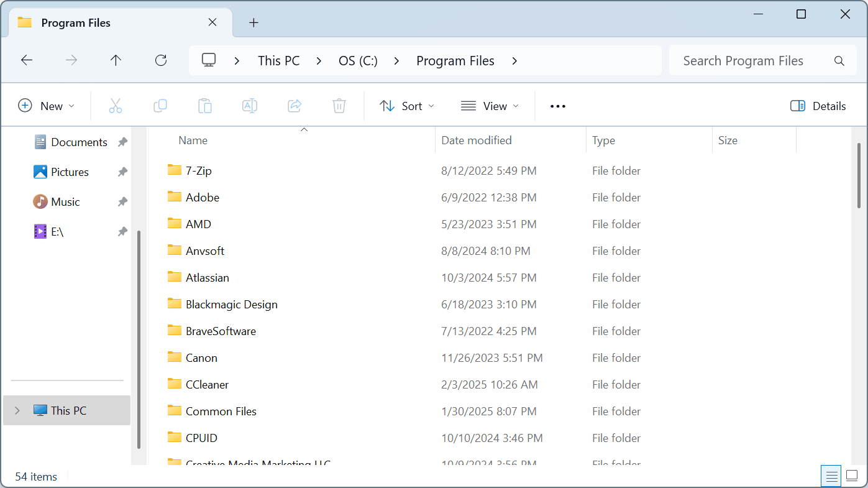Expand chevron after OS (C:) in path

397,61
